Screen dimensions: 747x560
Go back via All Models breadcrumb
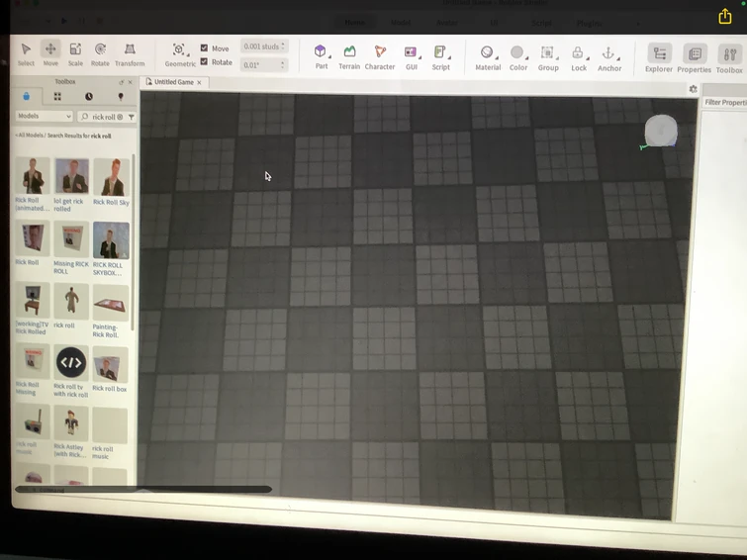tap(29, 136)
